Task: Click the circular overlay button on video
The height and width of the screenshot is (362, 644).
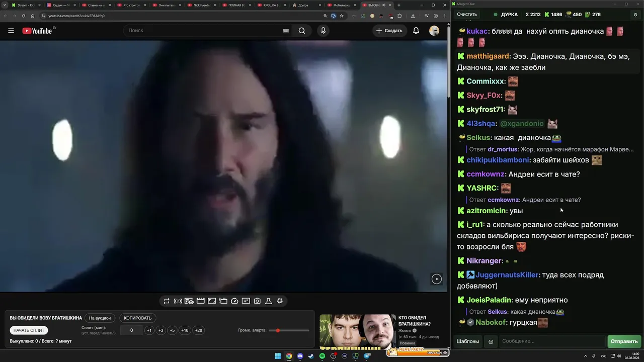Action: [437, 279]
